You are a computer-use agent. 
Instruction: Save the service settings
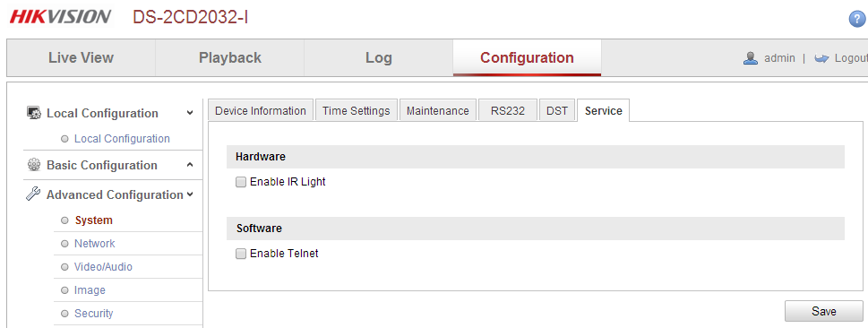click(824, 311)
